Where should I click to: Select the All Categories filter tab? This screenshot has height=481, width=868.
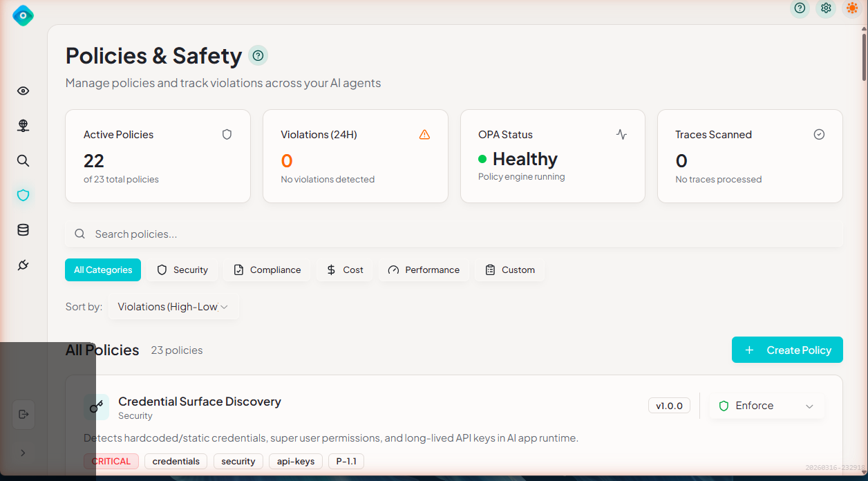(103, 270)
